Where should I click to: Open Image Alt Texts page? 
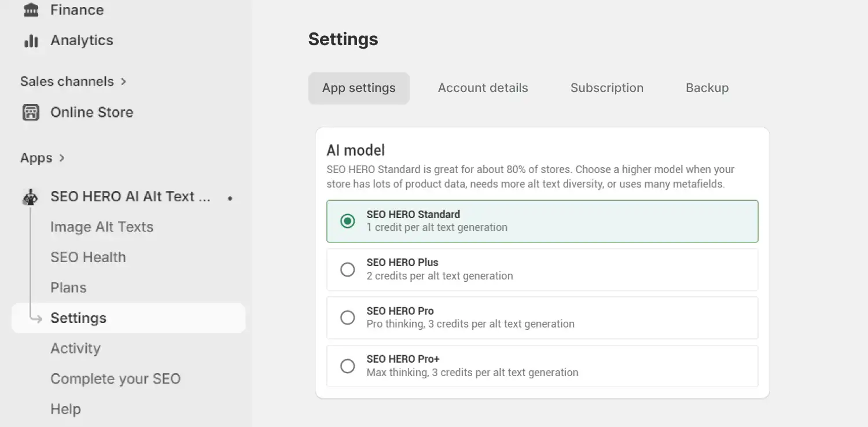tap(102, 227)
